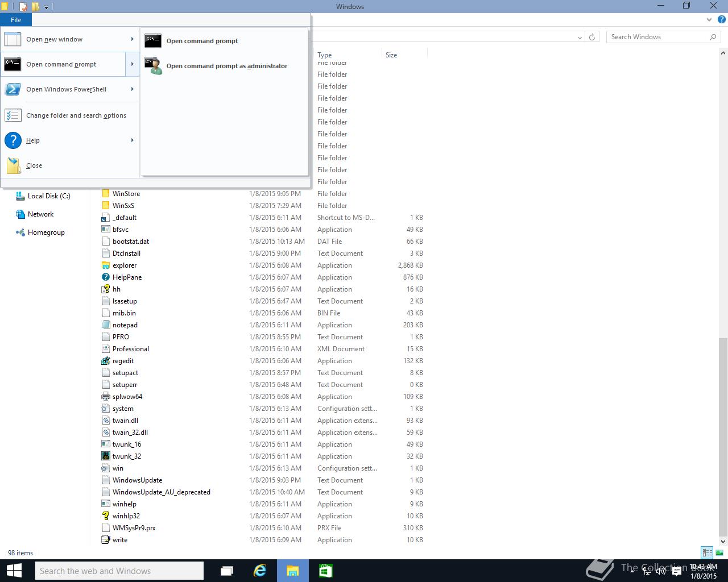The width and height of the screenshot is (728, 582).
Task: Open the address bar history dropdown
Action: [x=580, y=37]
